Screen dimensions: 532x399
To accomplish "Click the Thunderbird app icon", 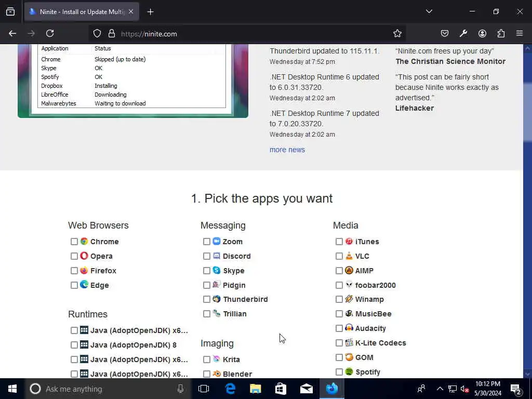I will pyautogui.click(x=217, y=299).
